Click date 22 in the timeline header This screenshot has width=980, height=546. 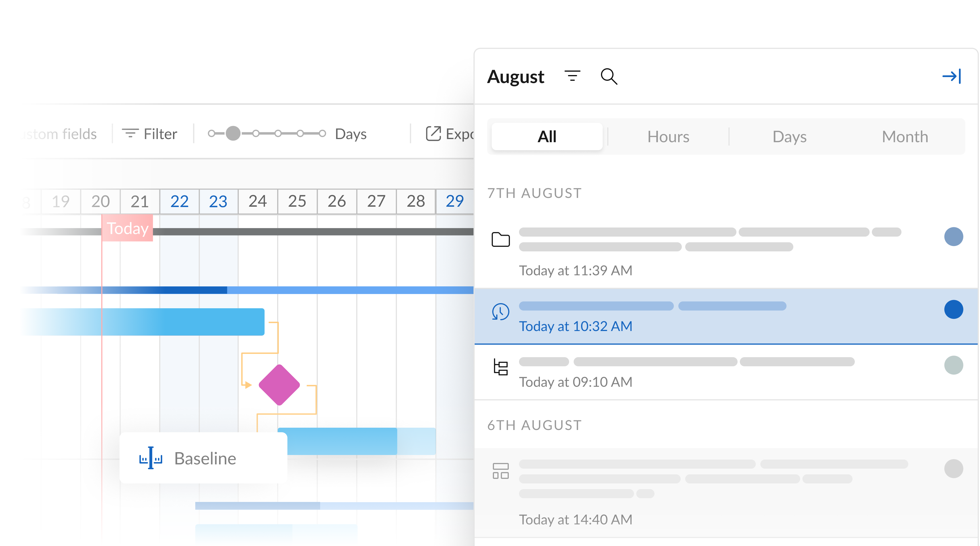click(x=179, y=201)
